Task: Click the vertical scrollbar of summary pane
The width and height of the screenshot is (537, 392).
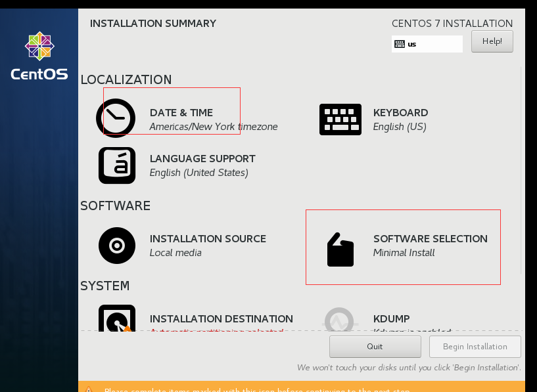Action: 522,171
